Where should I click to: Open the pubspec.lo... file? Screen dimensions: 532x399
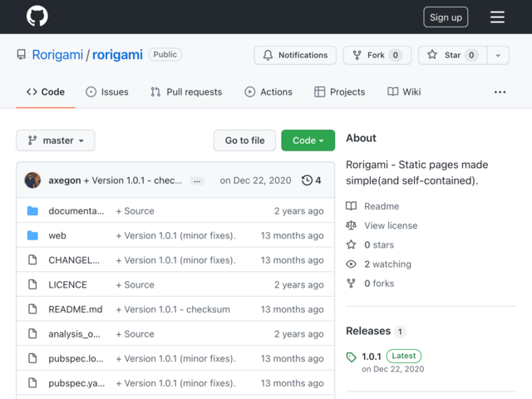pyautogui.click(x=76, y=358)
